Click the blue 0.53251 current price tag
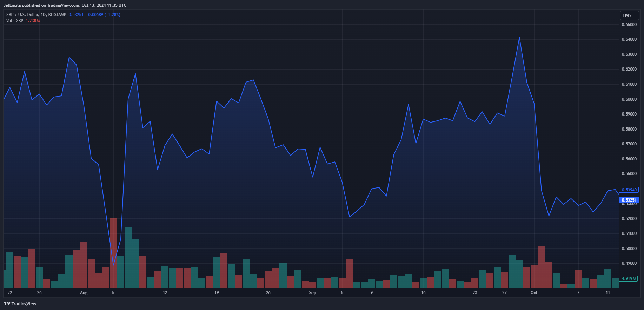The width and height of the screenshot is (644, 310). click(629, 200)
